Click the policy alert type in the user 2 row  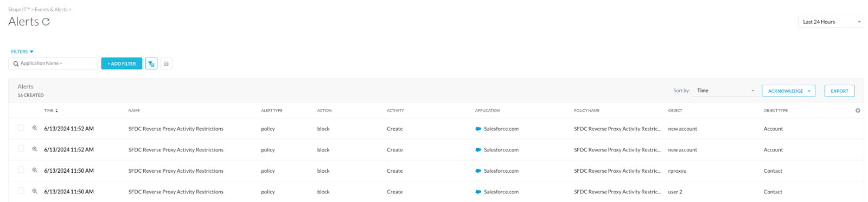268,192
